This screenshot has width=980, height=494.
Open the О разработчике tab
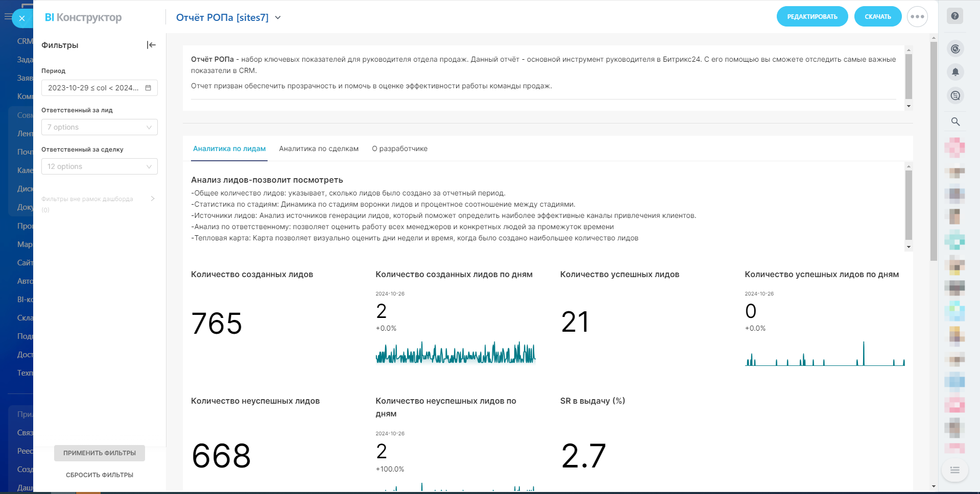(399, 149)
